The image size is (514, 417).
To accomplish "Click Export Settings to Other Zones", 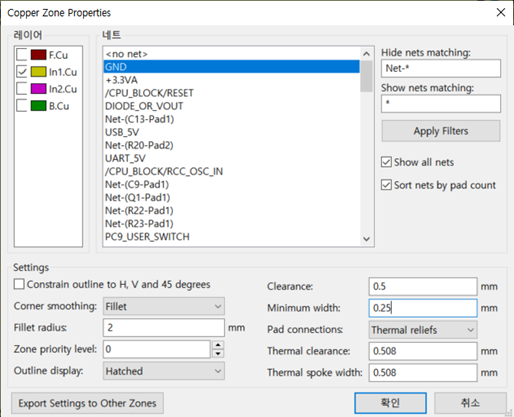I will point(87,403).
